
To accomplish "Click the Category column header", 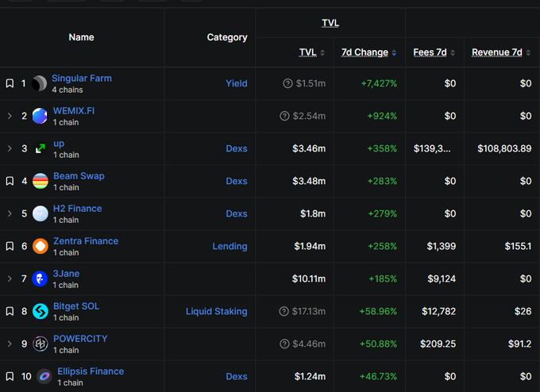I will point(227,37).
